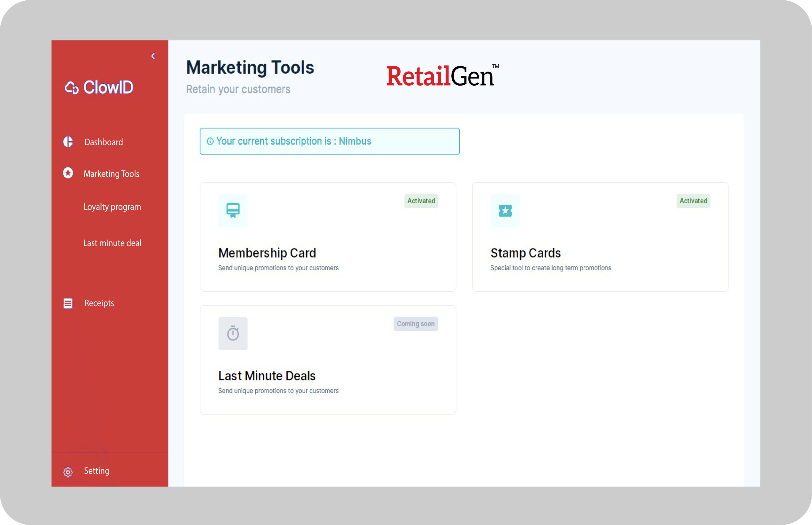The height and width of the screenshot is (525, 812).
Task: Click Membership Card Activated badge
Action: click(x=421, y=201)
